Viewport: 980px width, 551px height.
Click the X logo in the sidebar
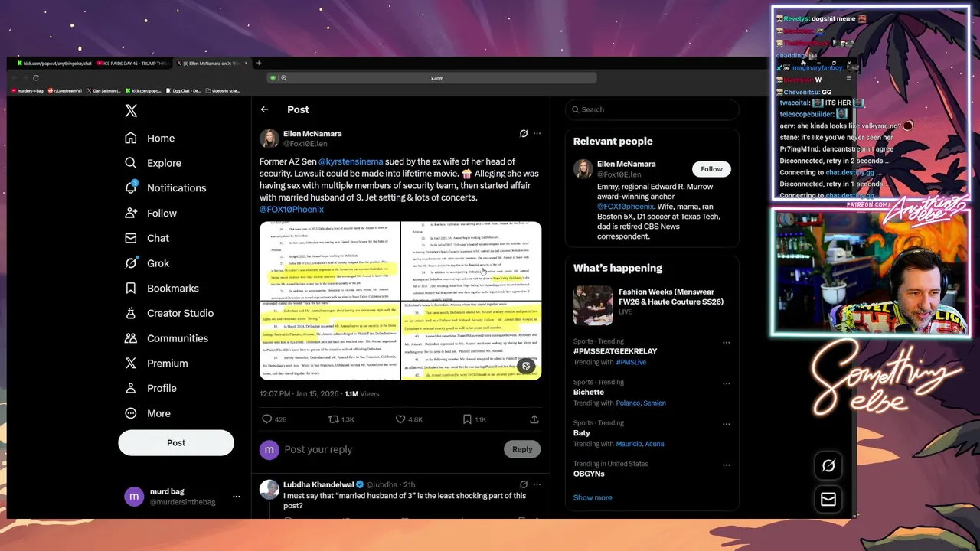coord(131,111)
